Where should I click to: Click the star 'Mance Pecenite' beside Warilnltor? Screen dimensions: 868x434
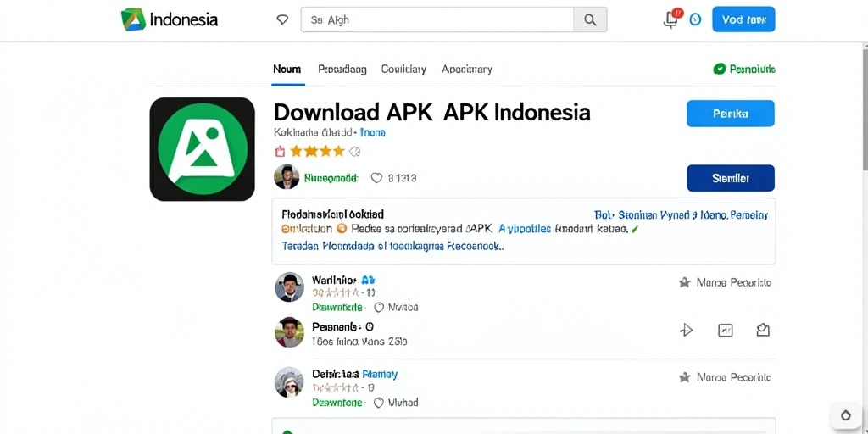[725, 282]
